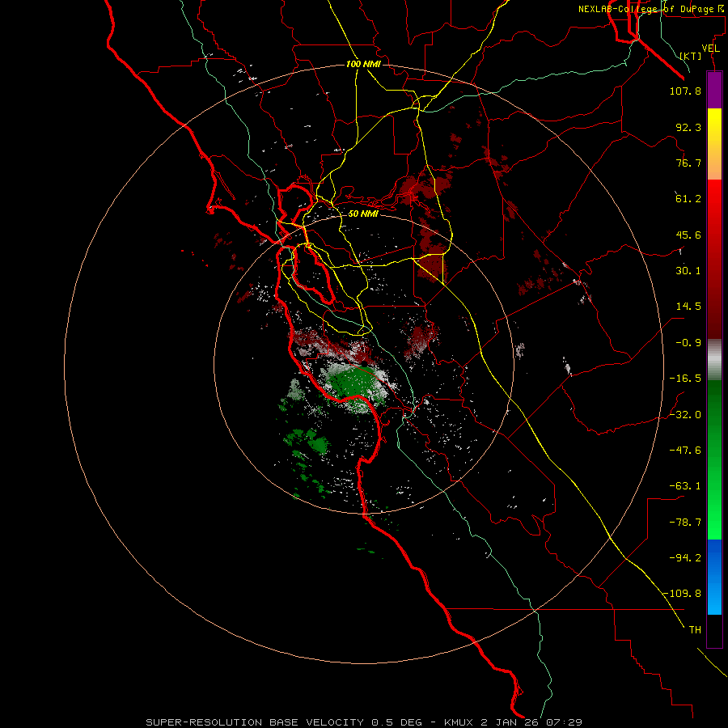Click the large green inbound velocity blob
Image resolution: width=728 pixels, height=728 pixels.
pos(355,382)
